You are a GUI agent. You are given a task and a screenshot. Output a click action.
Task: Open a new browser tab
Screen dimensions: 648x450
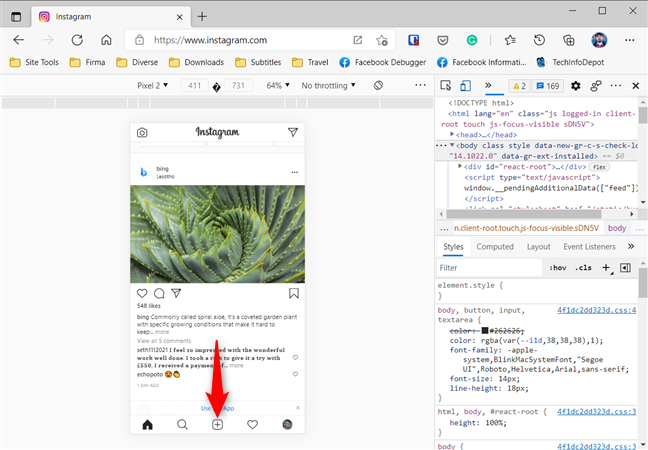pos(202,17)
